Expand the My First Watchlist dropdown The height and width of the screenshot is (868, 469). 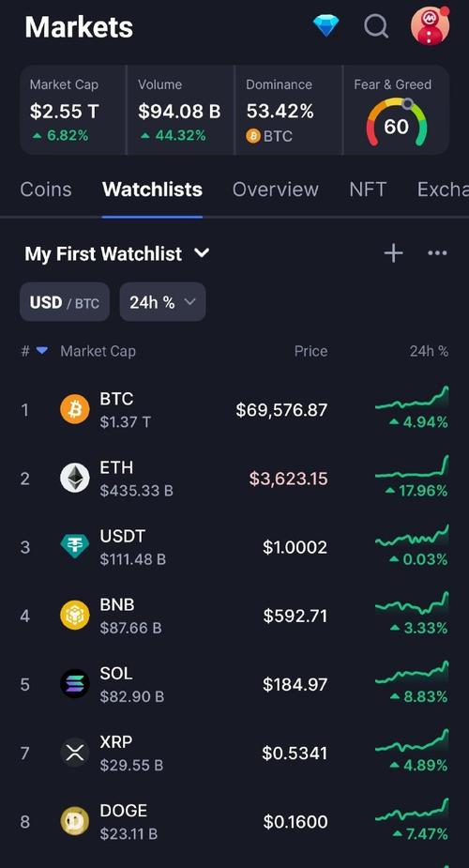pos(117,253)
